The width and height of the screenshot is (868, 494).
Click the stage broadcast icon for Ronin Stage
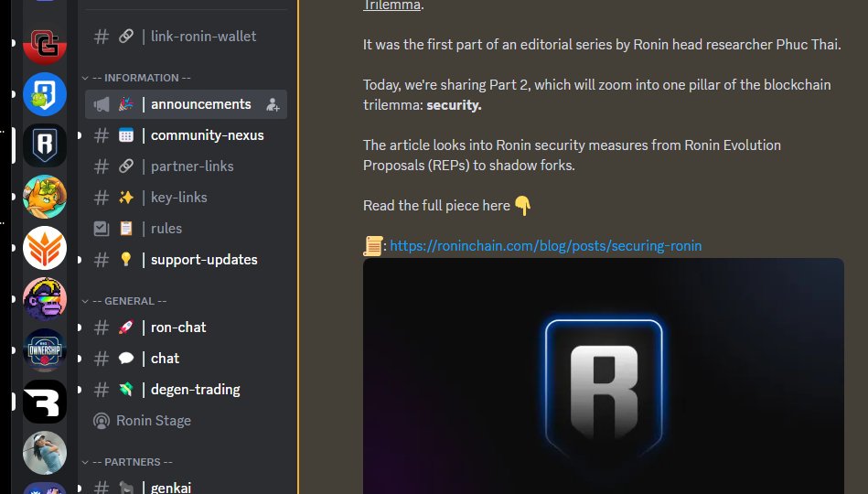coord(102,421)
